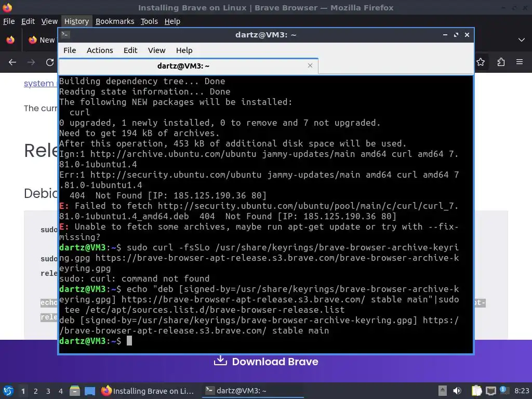The width and height of the screenshot is (532, 399).
Task: Open the update notifier tray icon
Action: click(x=503, y=390)
